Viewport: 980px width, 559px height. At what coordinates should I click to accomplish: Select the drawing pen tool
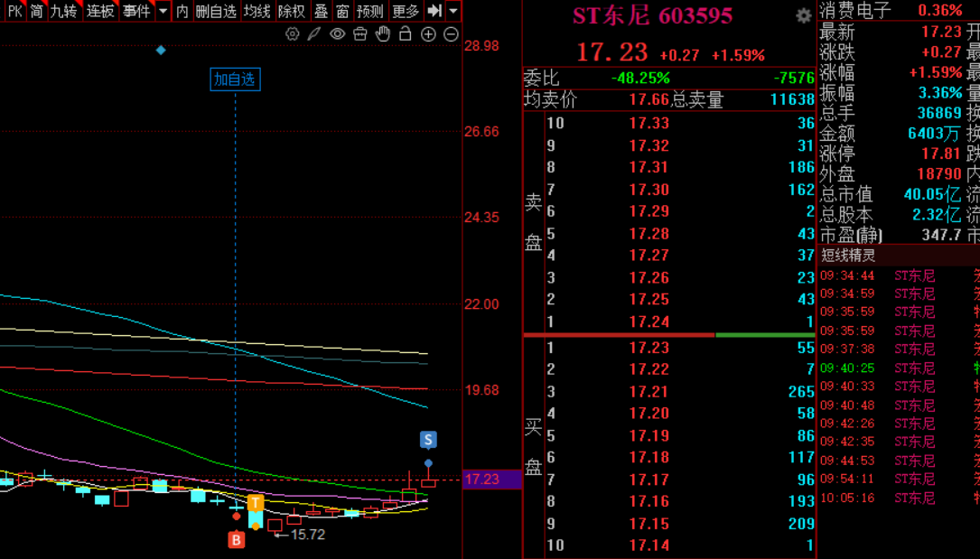coord(314,33)
